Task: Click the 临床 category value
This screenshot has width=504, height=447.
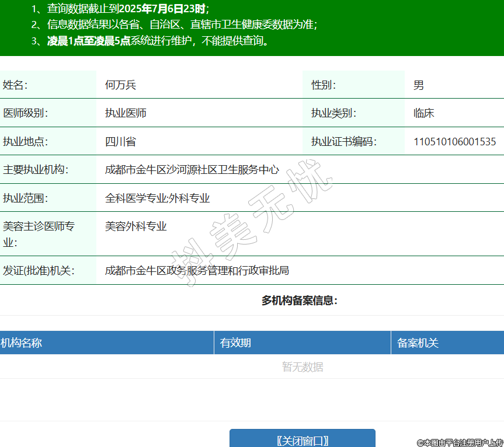Action: (x=424, y=113)
